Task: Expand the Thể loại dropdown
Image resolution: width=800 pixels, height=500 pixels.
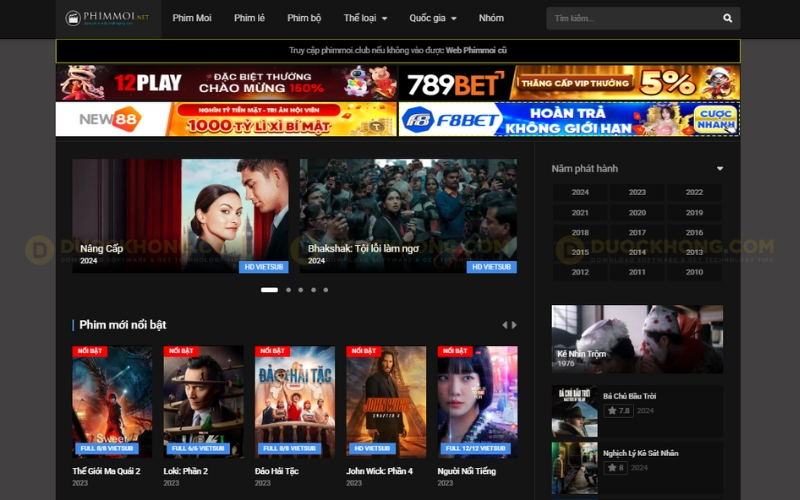Action: 365,18
